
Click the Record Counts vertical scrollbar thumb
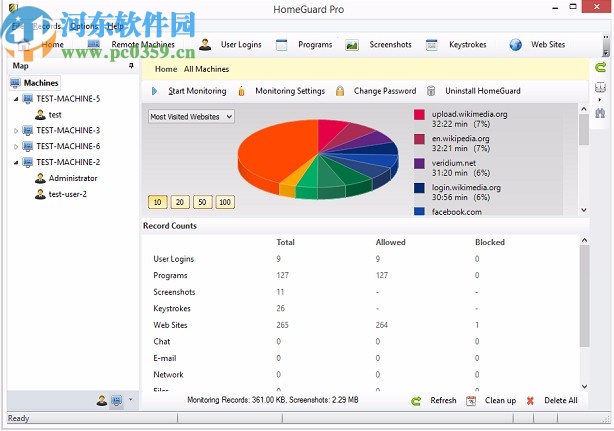point(584,296)
